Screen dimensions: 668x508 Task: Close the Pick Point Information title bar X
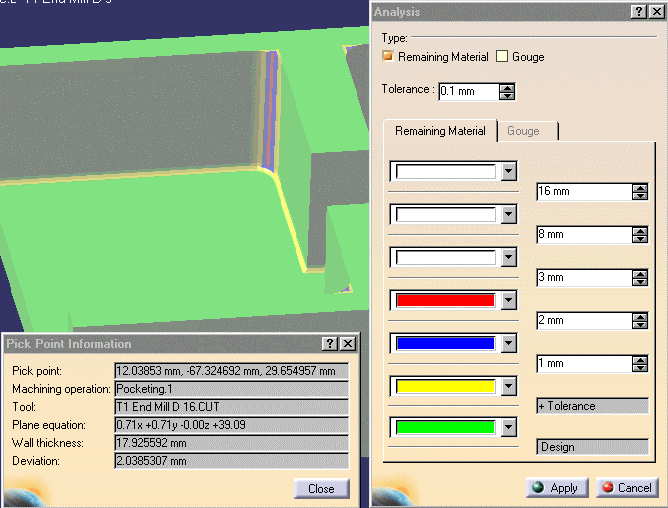(x=347, y=343)
